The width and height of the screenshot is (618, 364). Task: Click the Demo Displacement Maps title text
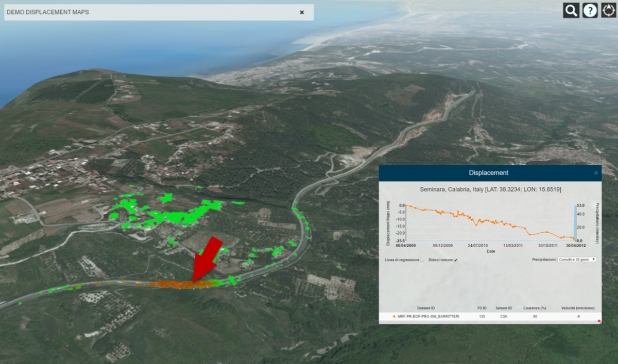click(48, 12)
